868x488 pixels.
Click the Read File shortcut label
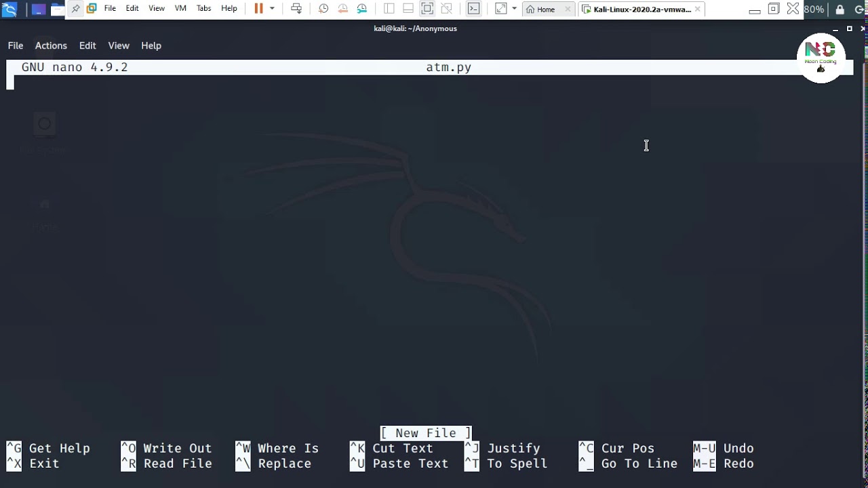[178, 464]
